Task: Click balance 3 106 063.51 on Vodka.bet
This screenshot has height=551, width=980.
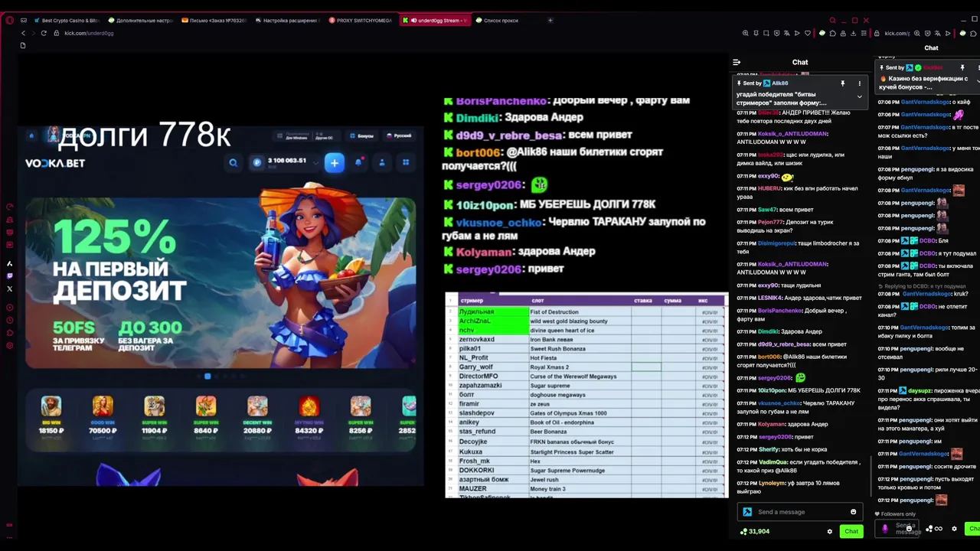Action: coord(286,161)
